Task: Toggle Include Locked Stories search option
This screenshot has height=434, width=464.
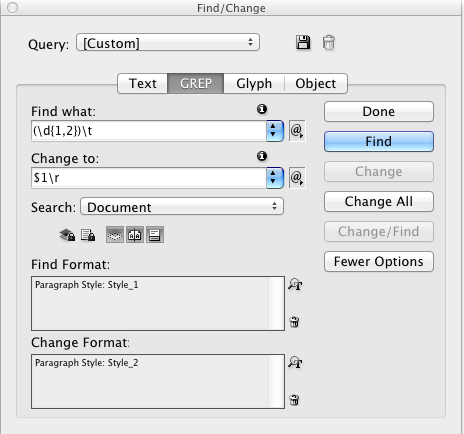Action: click(88, 235)
